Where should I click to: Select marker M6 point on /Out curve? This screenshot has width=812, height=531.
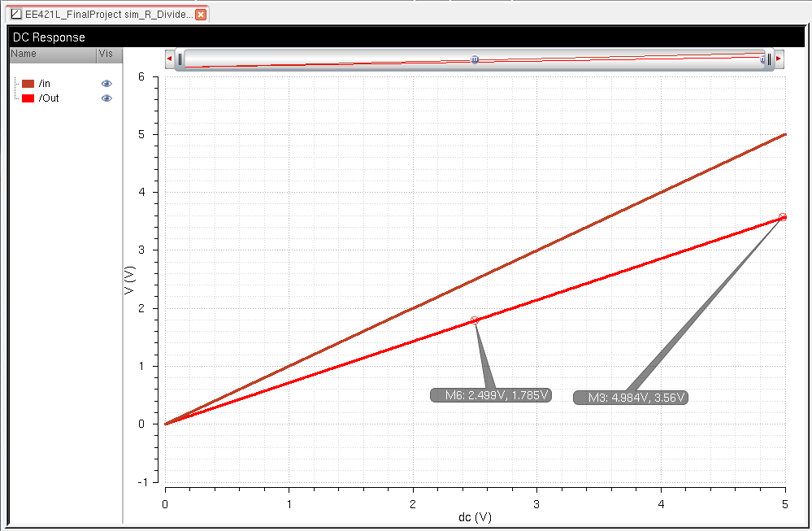(x=475, y=320)
